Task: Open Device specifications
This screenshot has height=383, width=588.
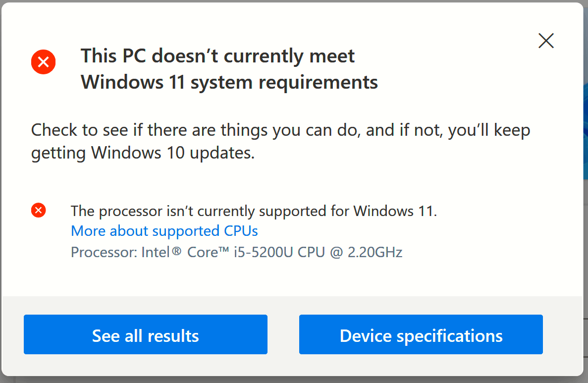Action: [x=421, y=335]
